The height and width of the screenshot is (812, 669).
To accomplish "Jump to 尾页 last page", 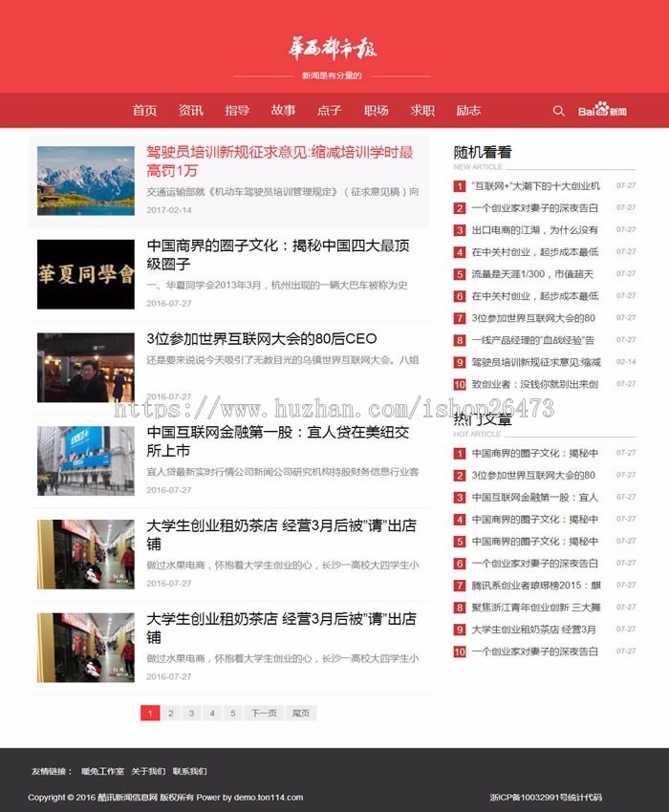I will pyautogui.click(x=301, y=713).
